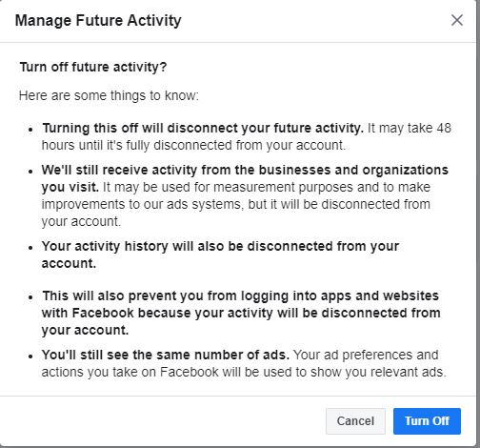
Task: Click the bullet before 'We'll still receive activity'
Action: pos(30,172)
